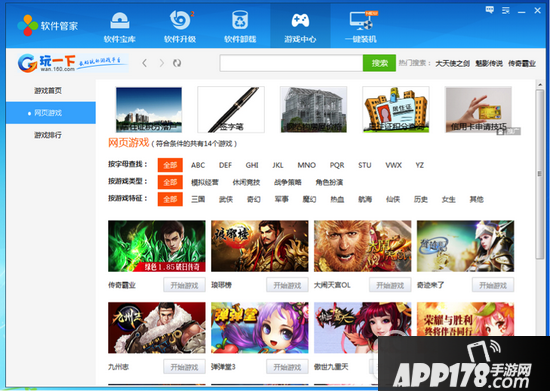Start 弹弹堂3 with 开始游戏

click(x=287, y=367)
